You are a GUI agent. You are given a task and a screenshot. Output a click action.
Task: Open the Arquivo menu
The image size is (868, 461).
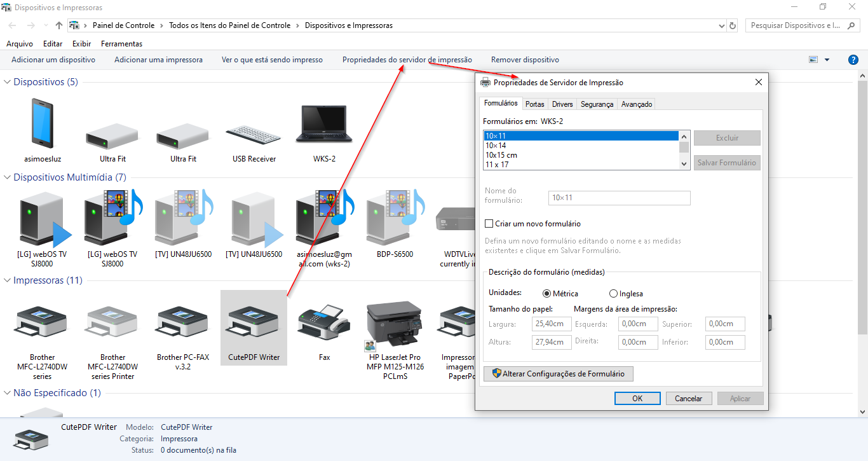coord(20,44)
